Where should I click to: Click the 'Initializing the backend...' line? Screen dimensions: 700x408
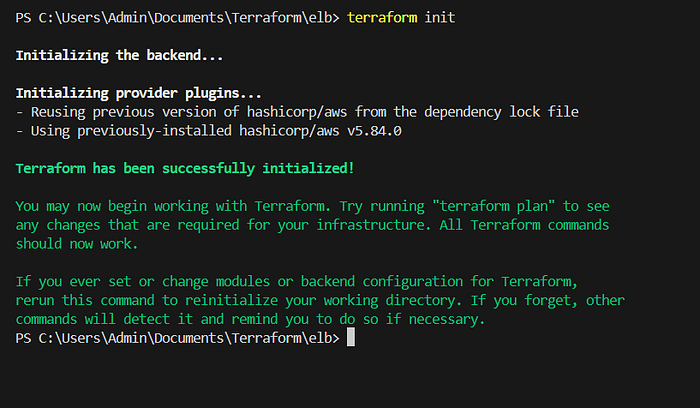(x=119, y=55)
